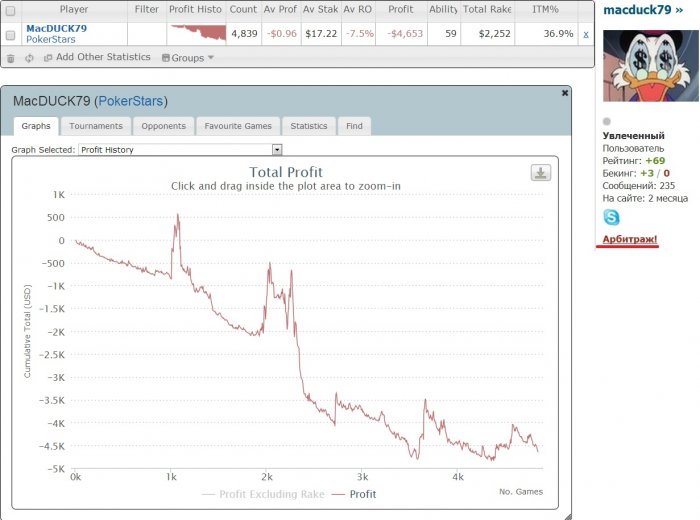Click the -7.5% ROI value
The image size is (700, 520).
(359, 33)
